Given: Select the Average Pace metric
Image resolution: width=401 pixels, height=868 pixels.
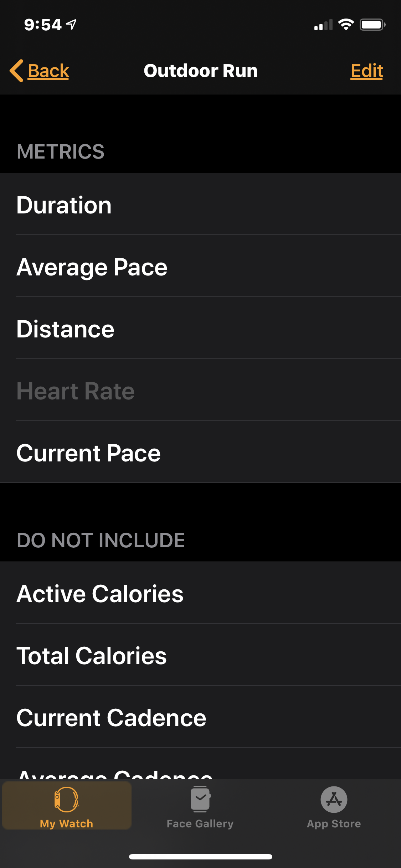Looking at the screenshot, I should tap(200, 267).
